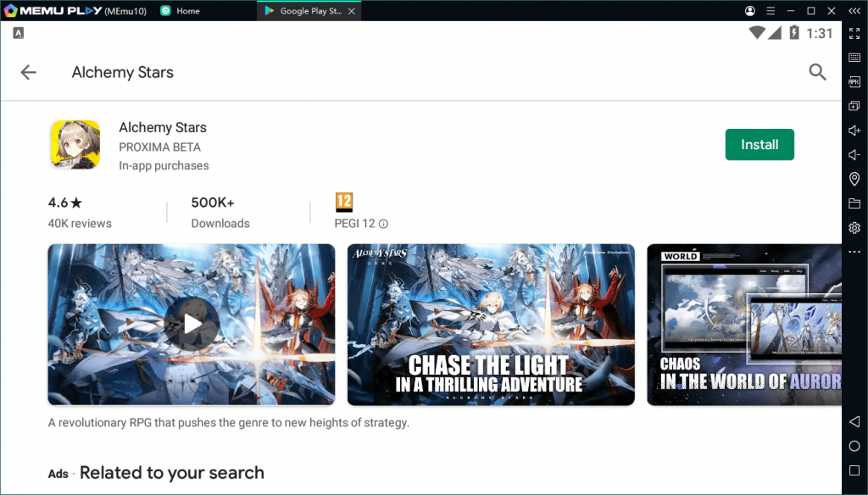Collapse the sidebar with the chevrons
Viewport: 868px width, 495px height.
(854, 11)
